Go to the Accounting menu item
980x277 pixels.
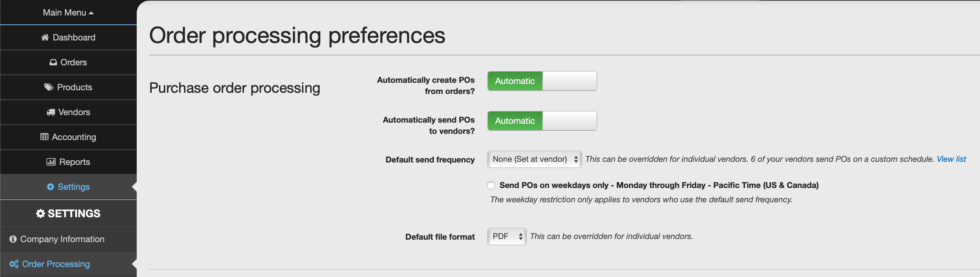[x=68, y=137]
